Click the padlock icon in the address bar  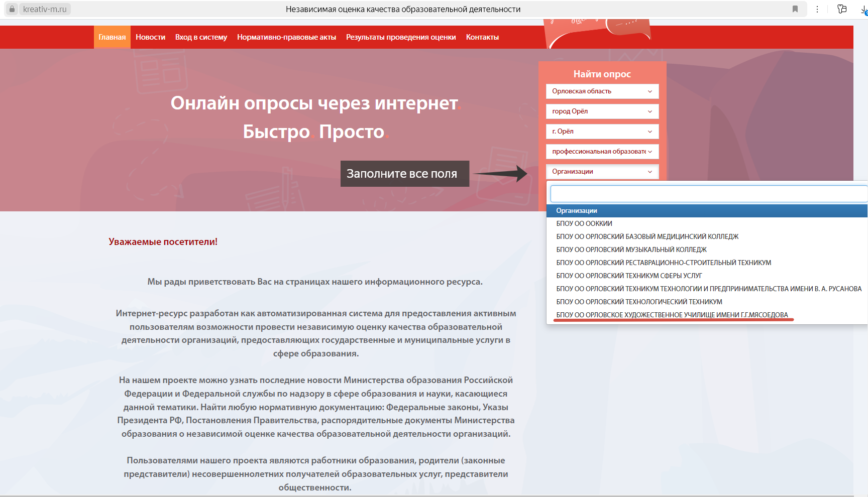point(12,9)
